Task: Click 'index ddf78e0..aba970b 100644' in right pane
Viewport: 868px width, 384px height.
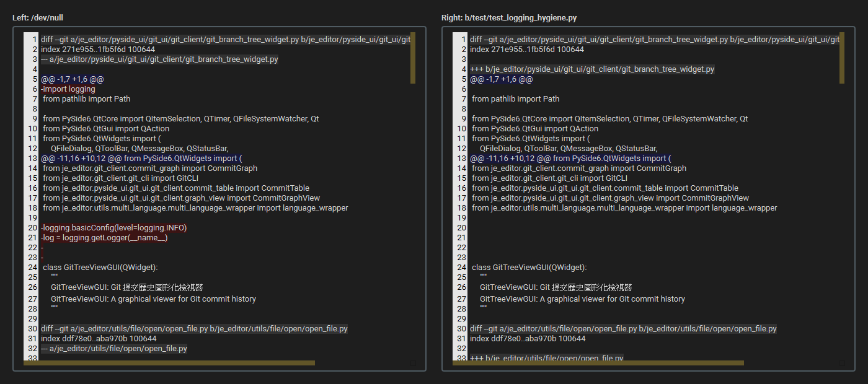Action: pyautogui.click(x=528, y=339)
